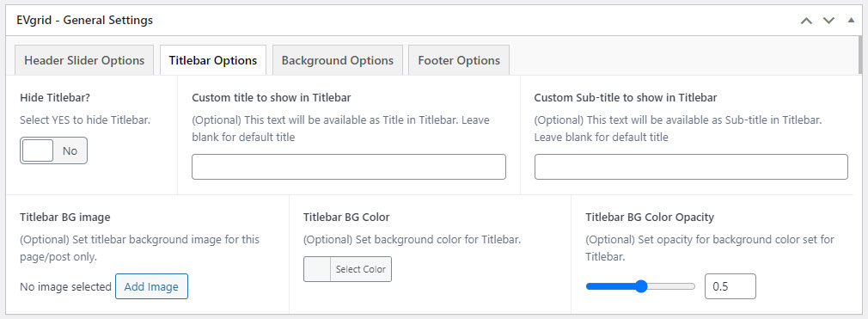
Task: Click the Add Image button
Action: pos(151,286)
